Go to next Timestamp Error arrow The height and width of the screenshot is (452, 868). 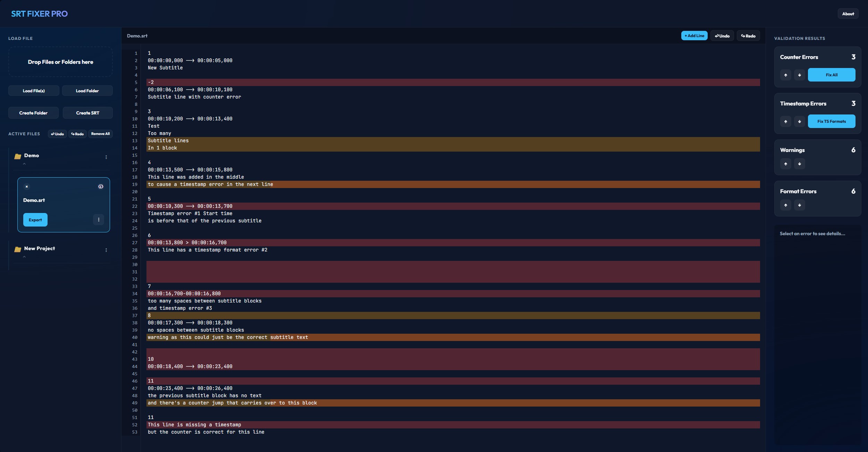point(800,121)
